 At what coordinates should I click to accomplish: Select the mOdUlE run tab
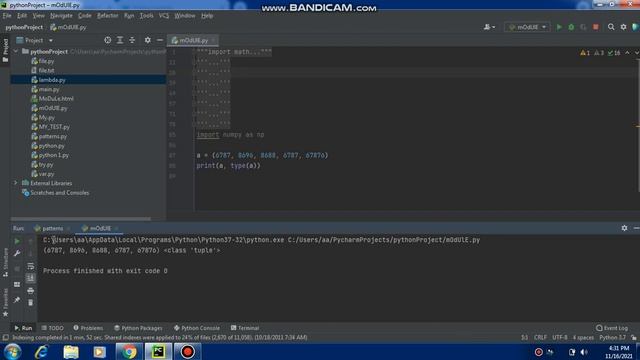click(x=100, y=228)
